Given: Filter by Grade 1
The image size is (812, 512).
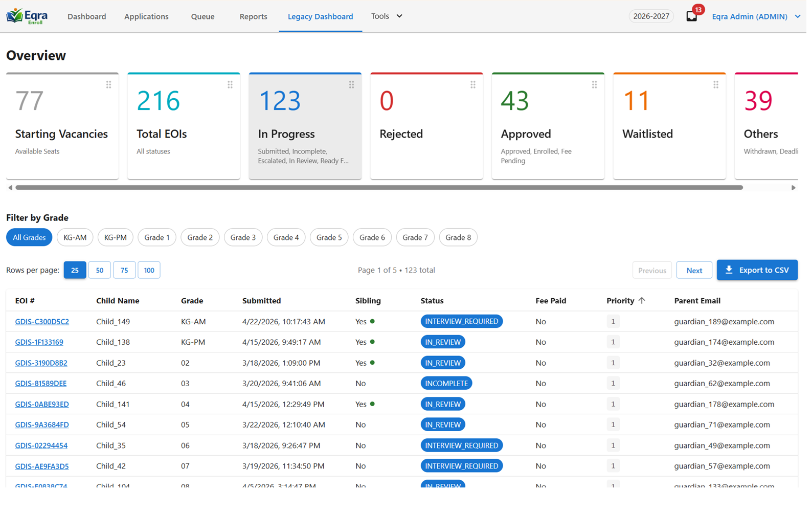Looking at the screenshot, I should tap(157, 237).
